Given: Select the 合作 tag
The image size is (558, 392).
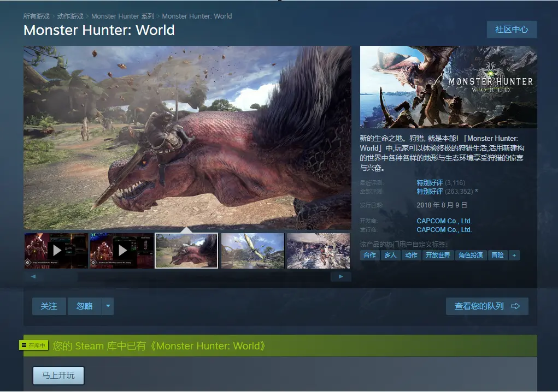Looking at the screenshot, I should [370, 255].
